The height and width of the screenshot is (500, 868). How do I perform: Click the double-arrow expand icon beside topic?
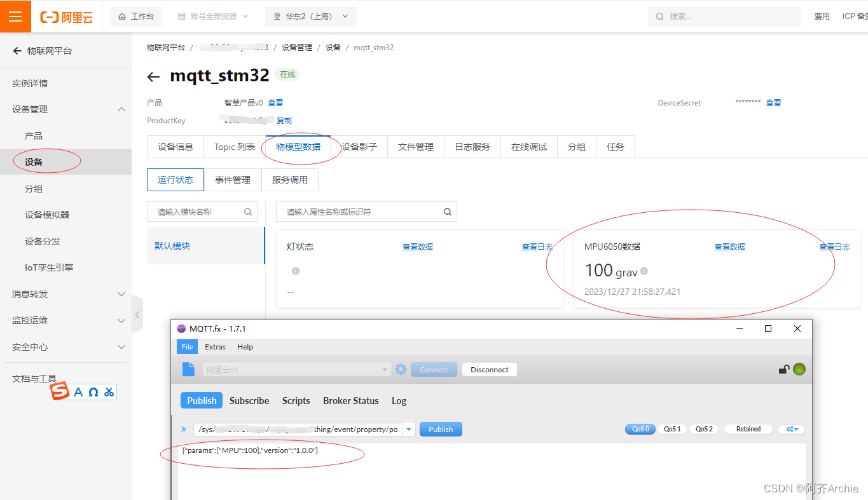tap(184, 429)
